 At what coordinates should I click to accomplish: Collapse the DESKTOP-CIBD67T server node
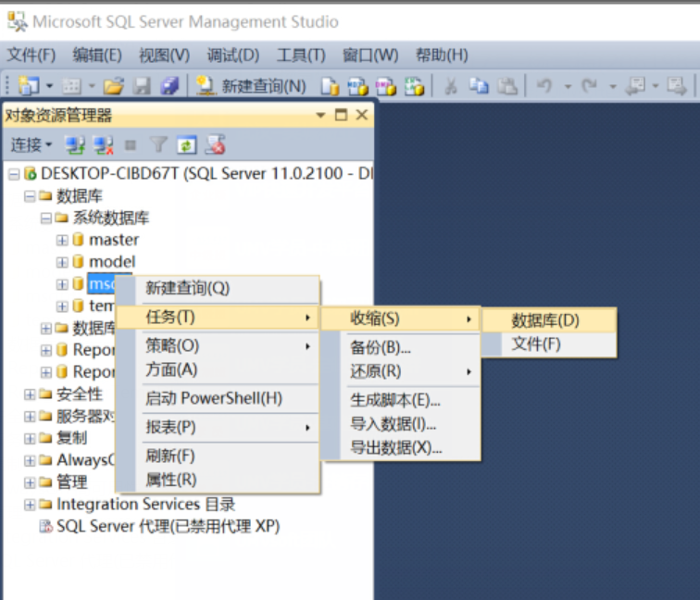[14, 174]
